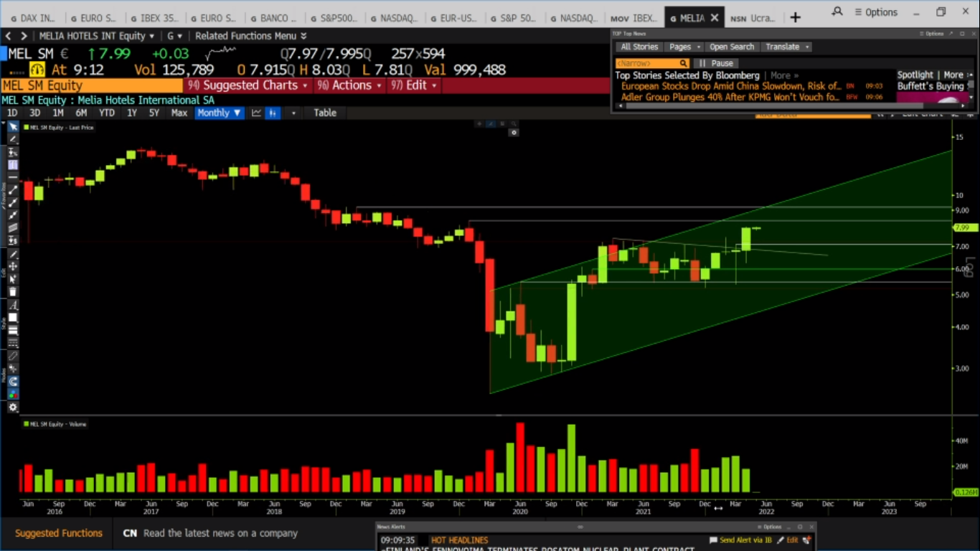
Task: Set chart range to Max
Action: (179, 113)
